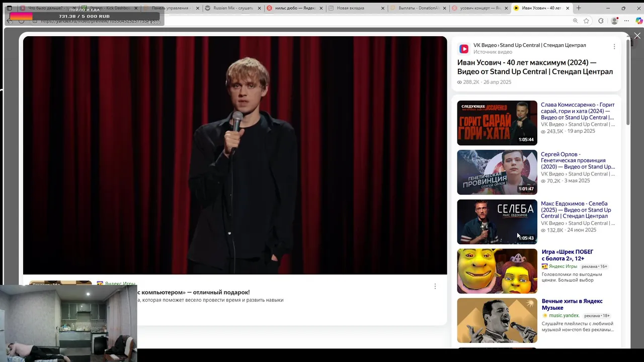644x362 pixels.
Task: Click the Яндекс Игры advertiser label in Shrek ad
Action: 562,266
